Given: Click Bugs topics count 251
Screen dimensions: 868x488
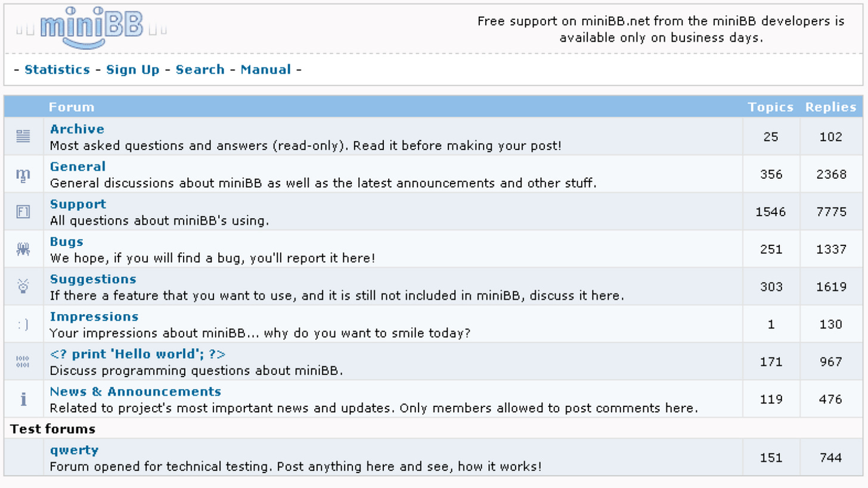Looking at the screenshot, I should [x=771, y=249].
